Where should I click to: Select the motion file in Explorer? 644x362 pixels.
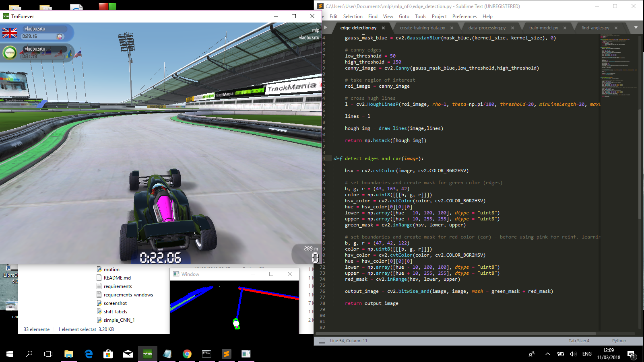(111, 269)
